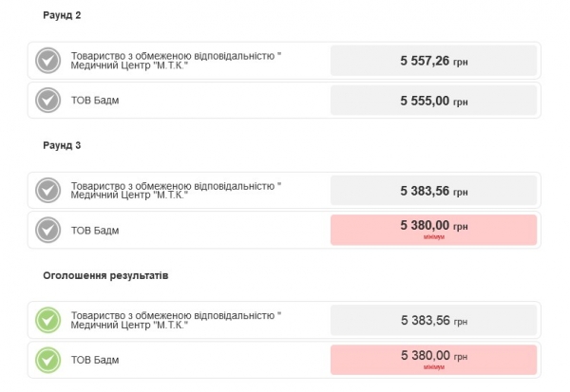Click the Раунд 3 section heading
Image resolution: width=570 pixels, height=392 pixels.
(62, 145)
